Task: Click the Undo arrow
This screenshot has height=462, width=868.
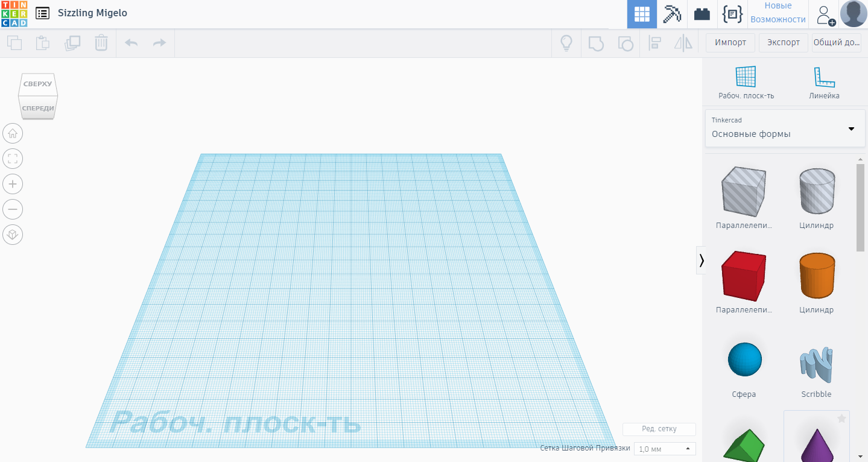Action: [x=131, y=43]
